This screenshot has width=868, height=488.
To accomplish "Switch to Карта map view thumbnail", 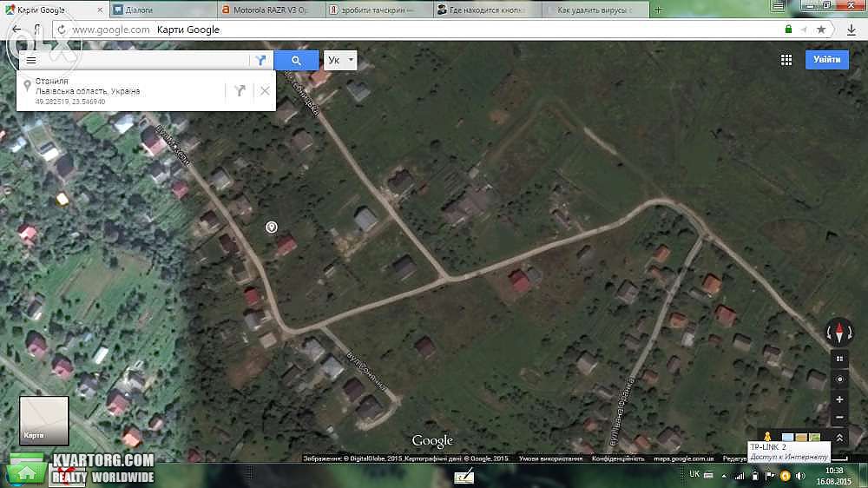I will point(44,420).
